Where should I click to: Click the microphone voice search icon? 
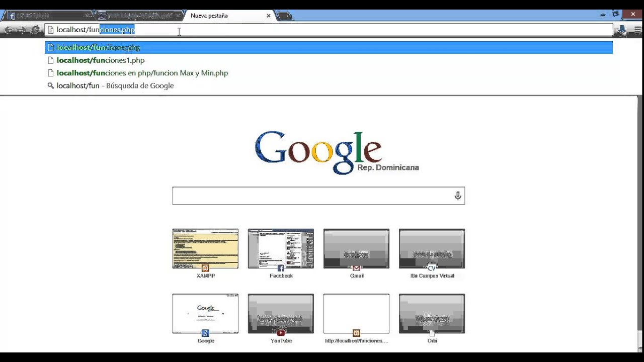(458, 196)
